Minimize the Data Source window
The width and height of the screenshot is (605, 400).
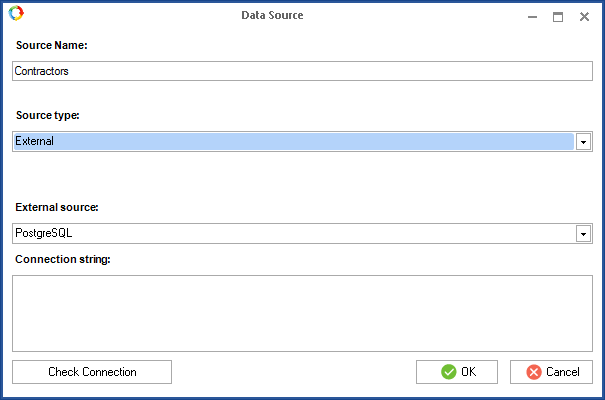tap(532, 17)
